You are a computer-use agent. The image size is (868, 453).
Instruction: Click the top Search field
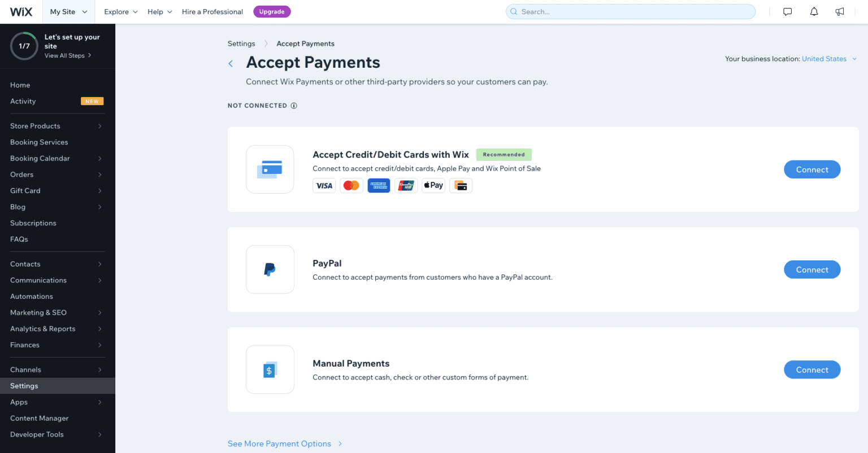point(630,12)
